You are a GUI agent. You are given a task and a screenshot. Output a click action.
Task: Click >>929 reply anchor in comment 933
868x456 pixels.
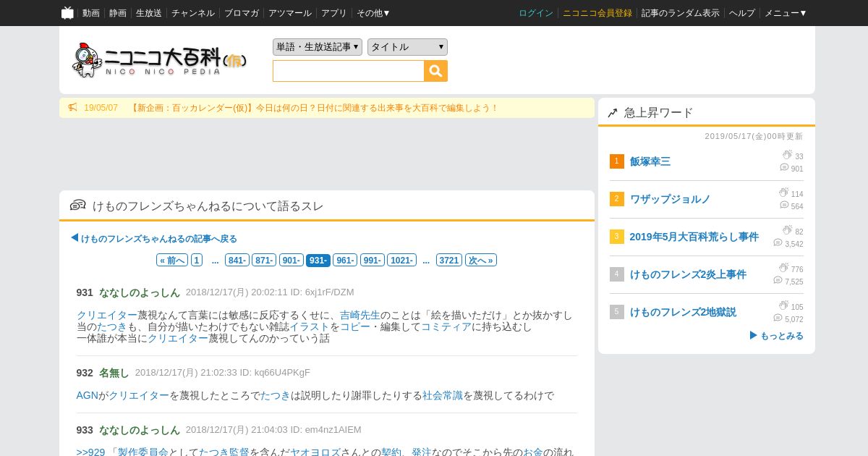pyautogui.click(x=90, y=452)
